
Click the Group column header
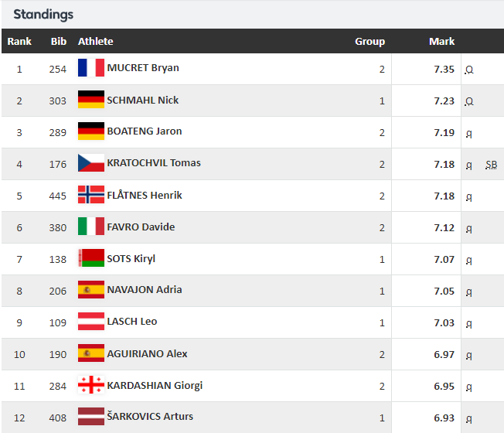pos(369,42)
